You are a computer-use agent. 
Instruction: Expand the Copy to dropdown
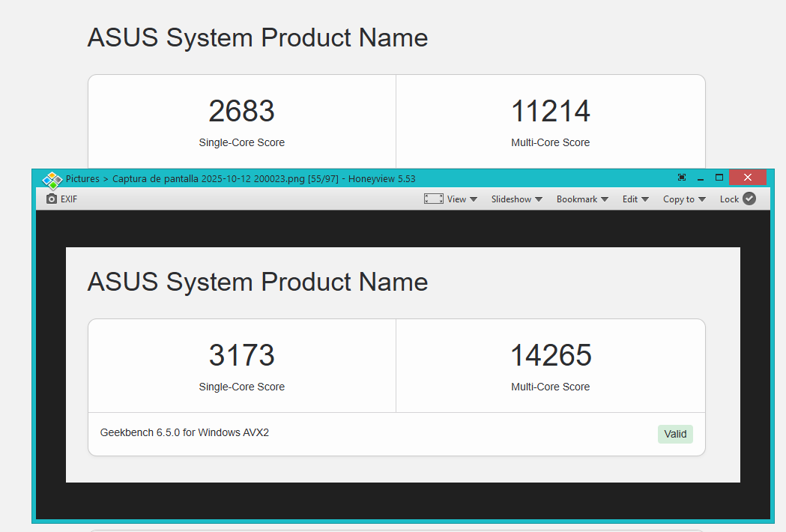coord(684,199)
